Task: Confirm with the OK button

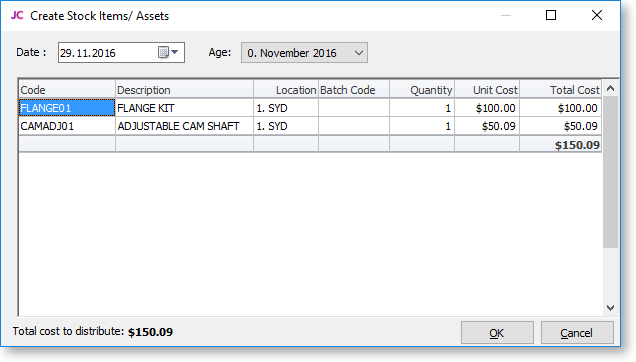Action: click(497, 333)
